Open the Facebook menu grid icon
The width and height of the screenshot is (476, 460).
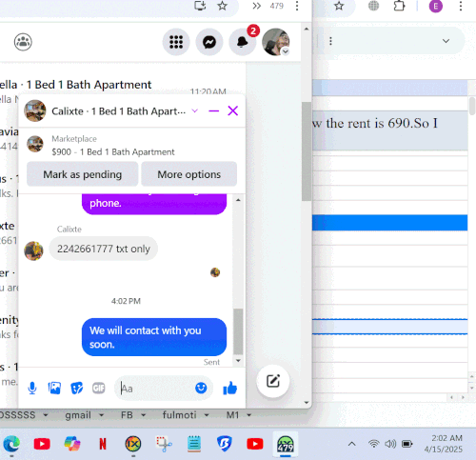tap(176, 42)
